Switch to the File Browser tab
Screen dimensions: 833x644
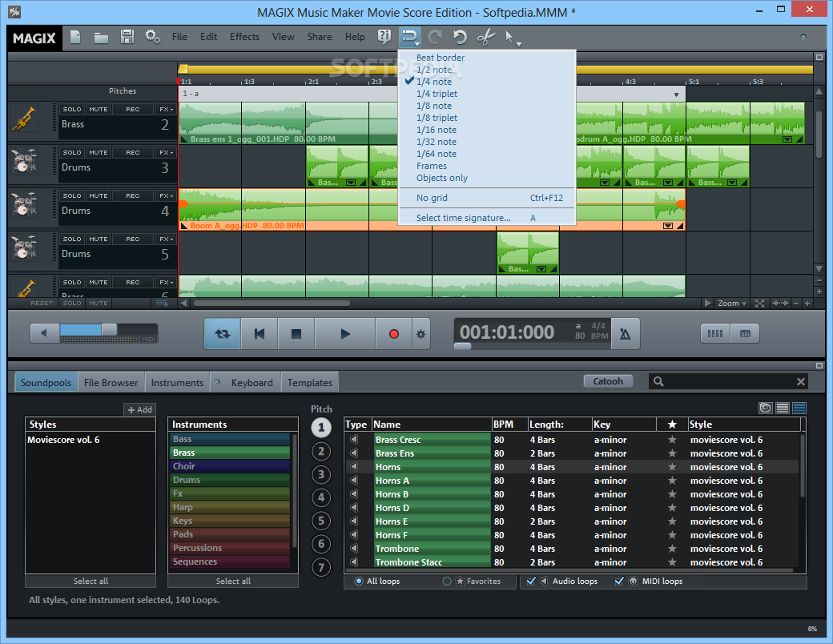pyautogui.click(x=111, y=383)
